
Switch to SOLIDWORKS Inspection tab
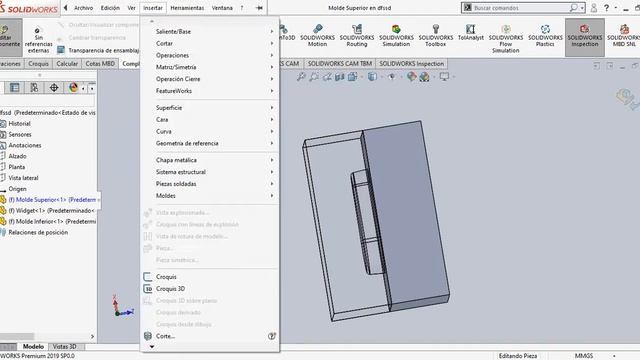[x=411, y=64]
